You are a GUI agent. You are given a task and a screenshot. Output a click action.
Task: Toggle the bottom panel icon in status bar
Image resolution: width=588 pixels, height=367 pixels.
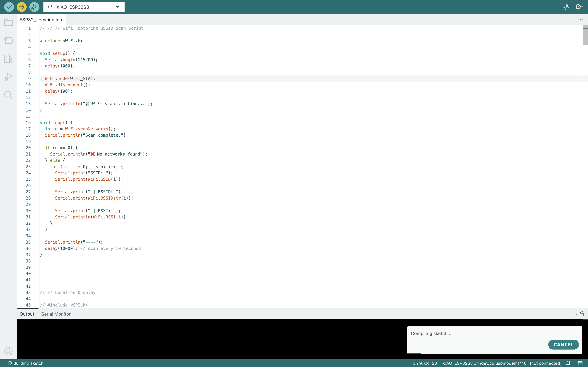580,363
